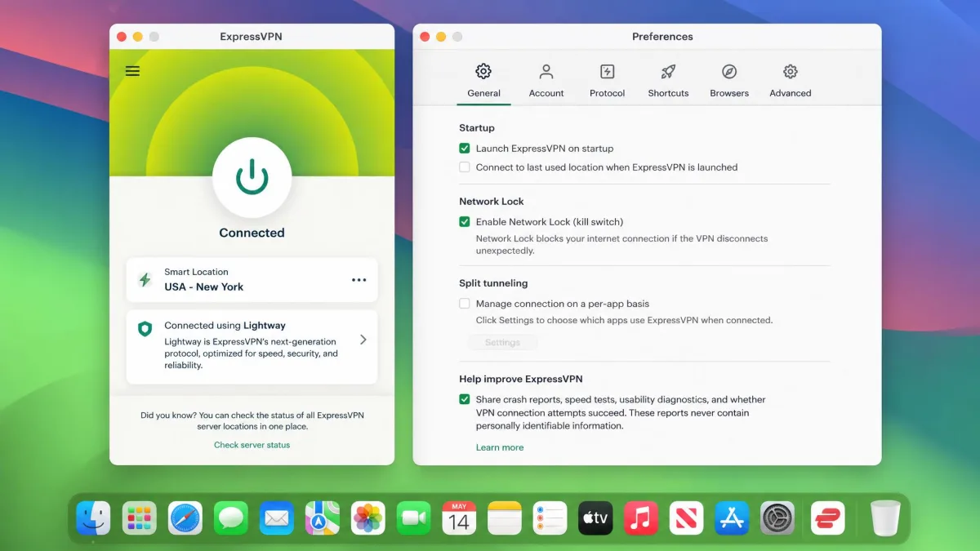Open the three-dots location options menu

(x=359, y=280)
